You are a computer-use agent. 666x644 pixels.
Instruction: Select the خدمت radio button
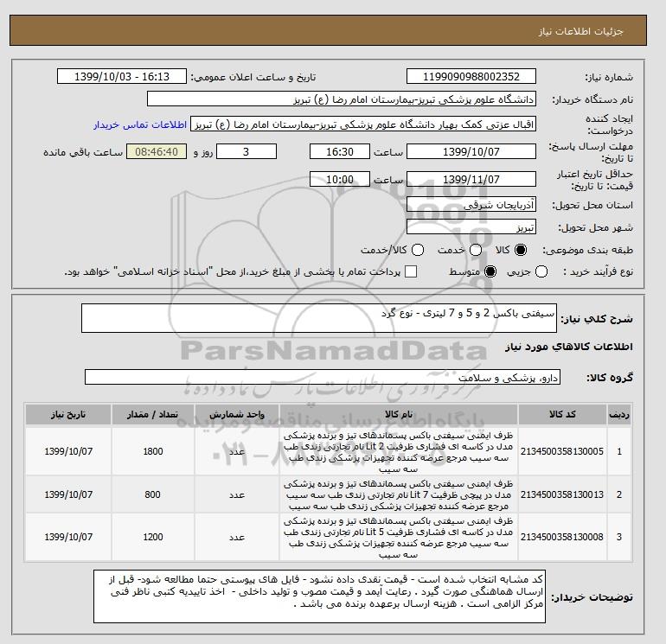[476, 250]
